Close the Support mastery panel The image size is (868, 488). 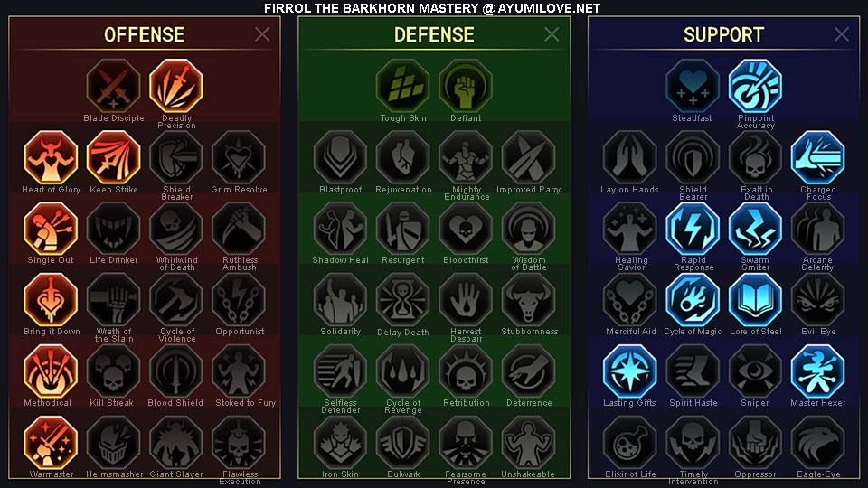pyautogui.click(x=842, y=34)
